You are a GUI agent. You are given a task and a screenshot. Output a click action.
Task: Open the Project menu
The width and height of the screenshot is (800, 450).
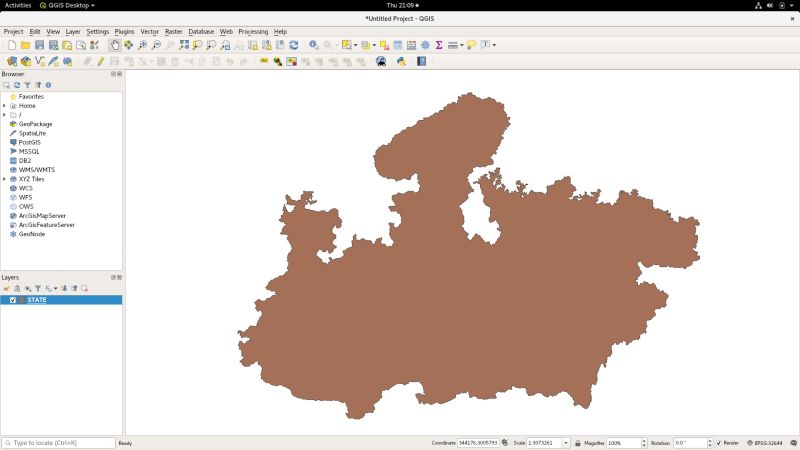[x=13, y=32]
